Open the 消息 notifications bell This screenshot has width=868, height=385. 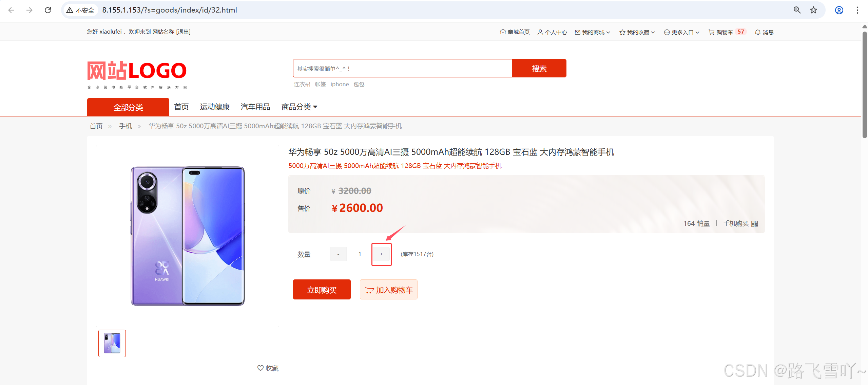click(x=764, y=32)
